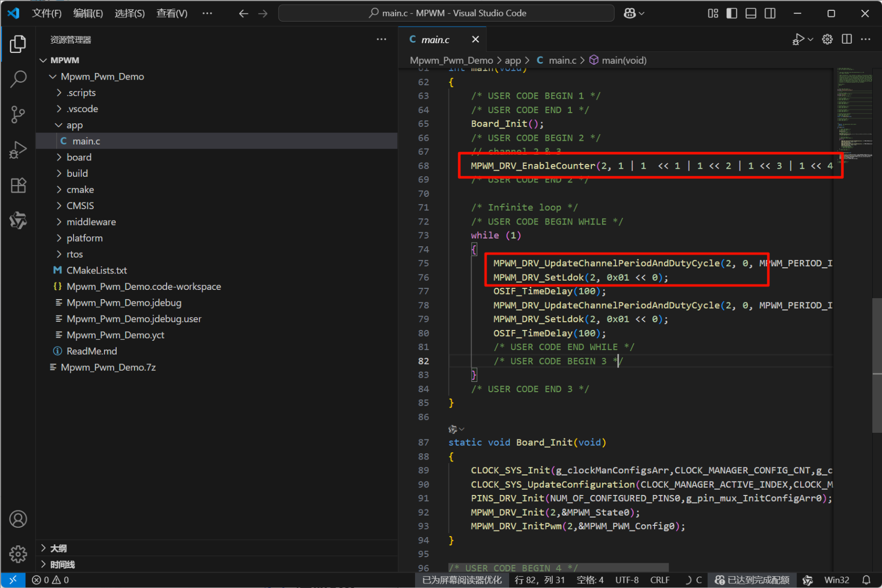882x588 pixels.
Task: Open ReadMe.md in the explorer
Action: pyautogui.click(x=217, y=351)
